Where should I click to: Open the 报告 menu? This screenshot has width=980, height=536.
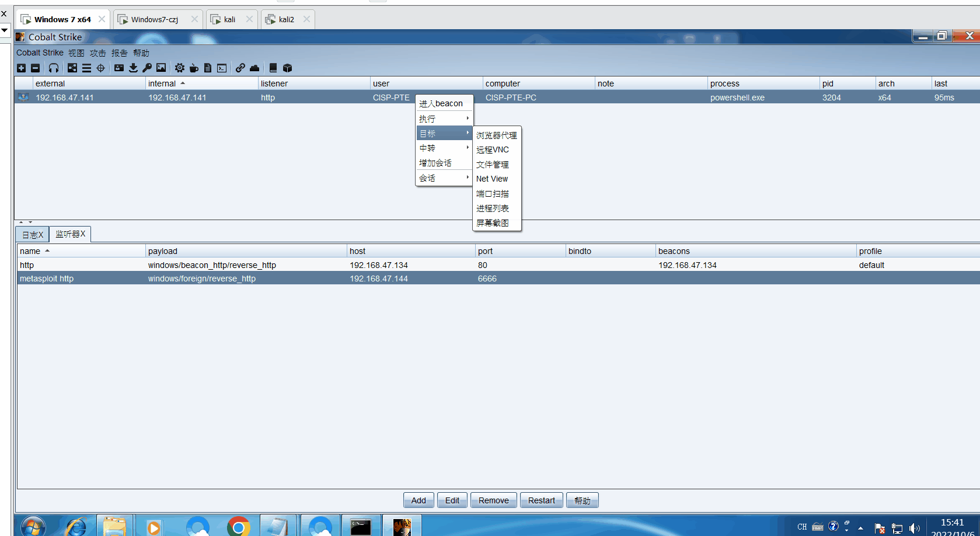click(120, 53)
